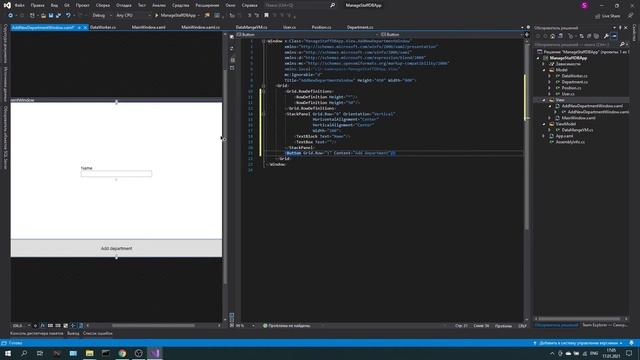Switch to DataMangeVM.cs tab
The image size is (640, 360).
(x=251, y=27)
